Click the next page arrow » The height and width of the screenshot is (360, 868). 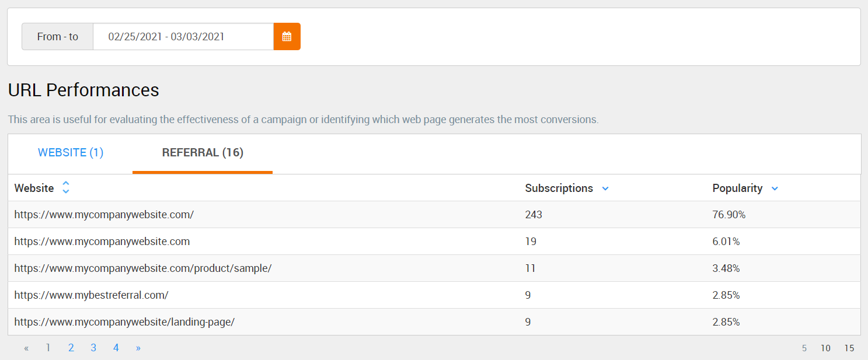pyautogui.click(x=138, y=348)
